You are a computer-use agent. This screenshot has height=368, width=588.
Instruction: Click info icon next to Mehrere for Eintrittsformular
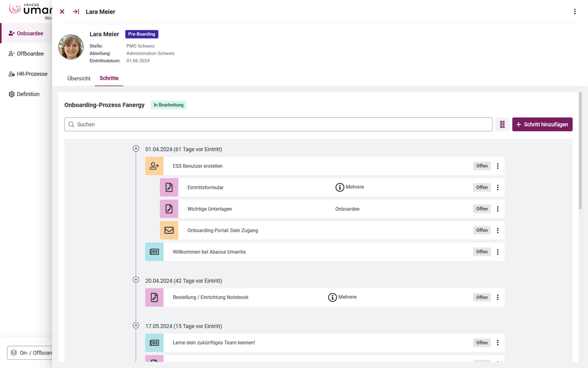click(x=339, y=187)
